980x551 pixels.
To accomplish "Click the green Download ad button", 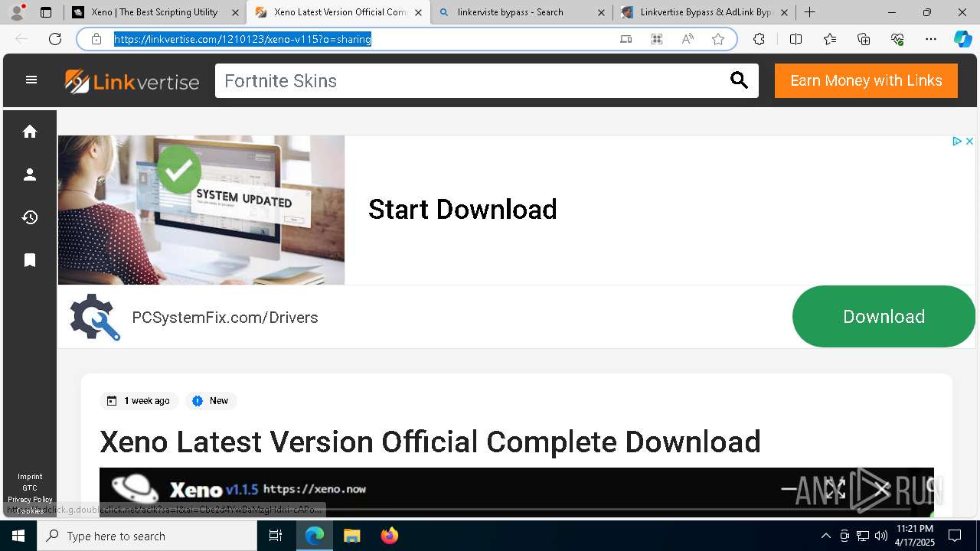I will pyautogui.click(x=884, y=316).
